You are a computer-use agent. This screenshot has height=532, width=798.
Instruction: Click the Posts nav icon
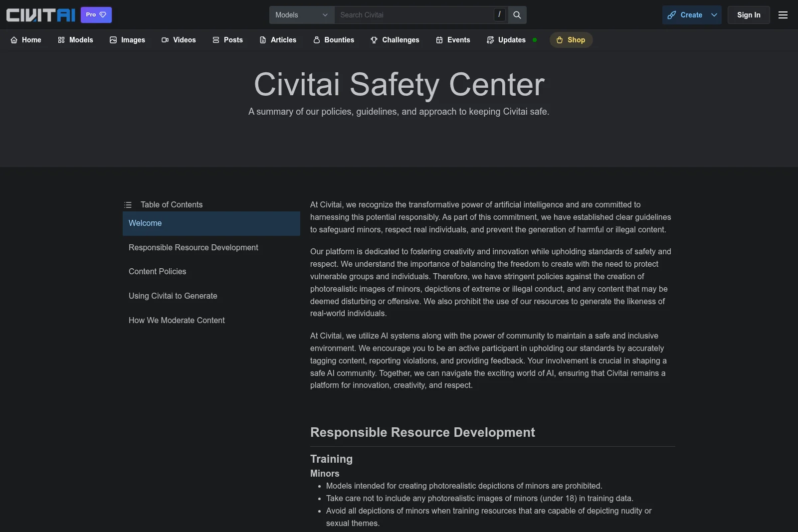(x=215, y=40)
